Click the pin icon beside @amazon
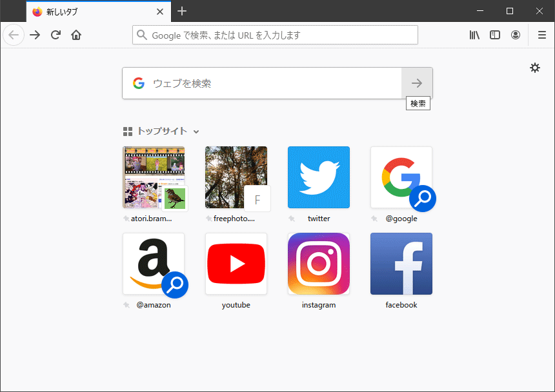Image resolution: width=555 pixels, height=392 pixels. click(x=126, y=305)
